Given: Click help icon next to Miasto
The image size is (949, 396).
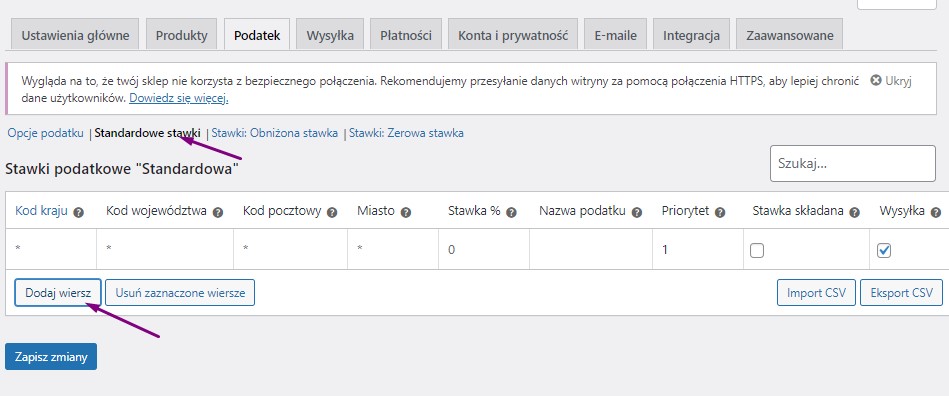Looking at the screenshot, I should (x=406, y=213).
